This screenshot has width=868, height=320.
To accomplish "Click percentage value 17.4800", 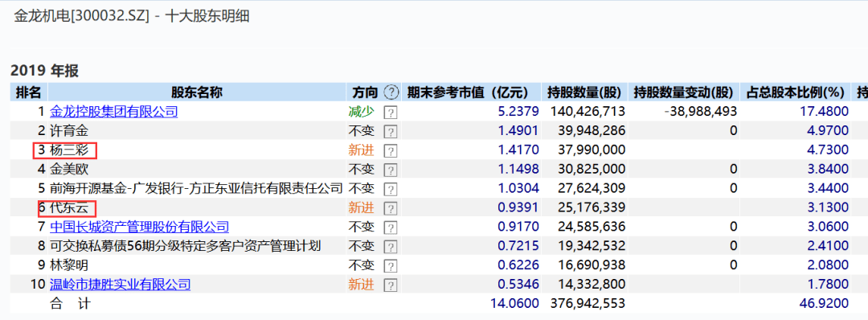I will [x=825, y=112].
